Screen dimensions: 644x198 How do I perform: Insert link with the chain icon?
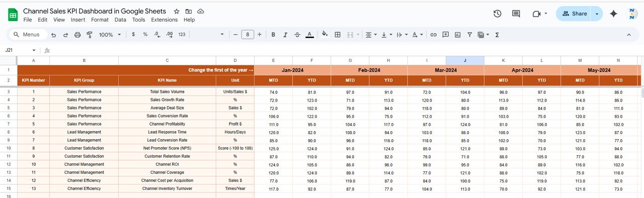(x=433, y=35)
